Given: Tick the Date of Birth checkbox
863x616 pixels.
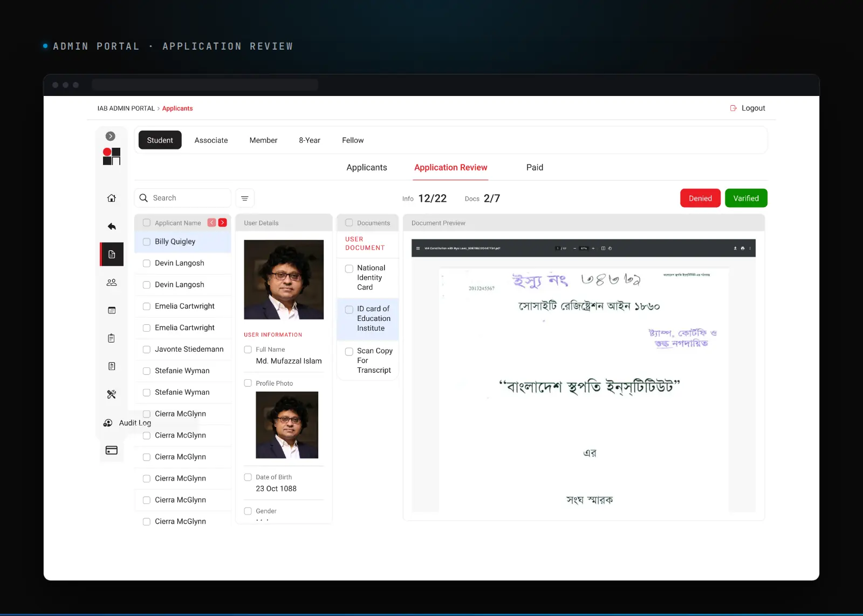Looking at the screenshot, I should click(x=248, y=477).
